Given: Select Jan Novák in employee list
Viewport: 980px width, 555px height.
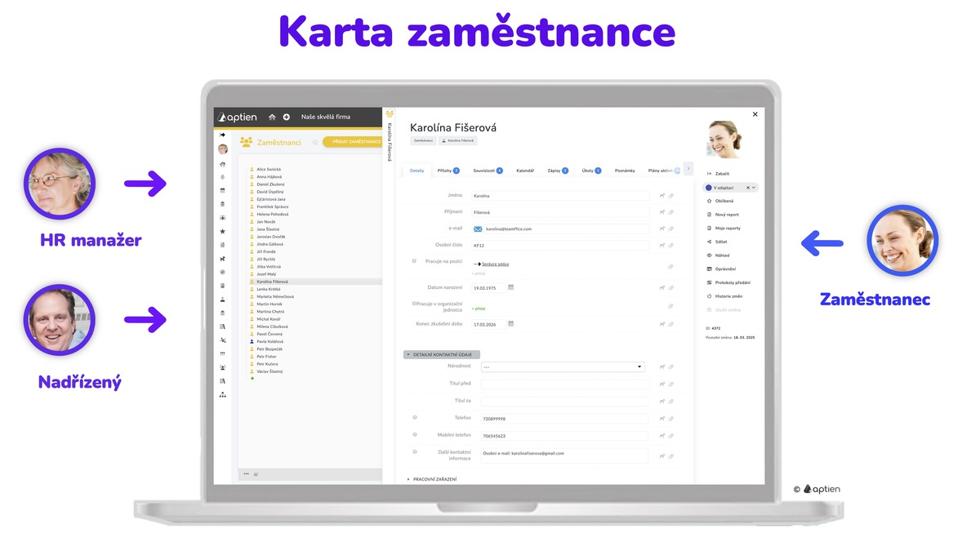Looking at the screenshot, I should (266, 221).
